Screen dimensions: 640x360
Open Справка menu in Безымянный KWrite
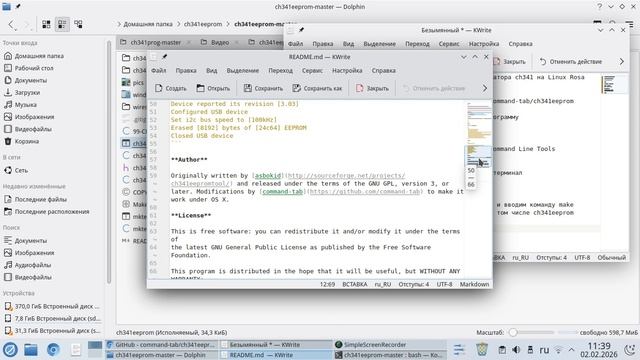pos(520,44)
